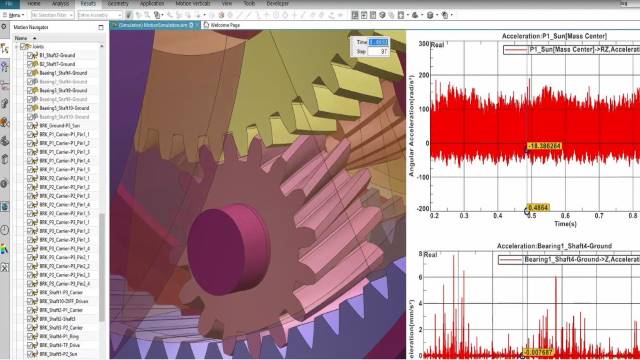This screenshot has height=360, width=640.
Task: Click the Acceleration:P1_Sun[Mass Center] graph title
Action: tap(554, 36)
